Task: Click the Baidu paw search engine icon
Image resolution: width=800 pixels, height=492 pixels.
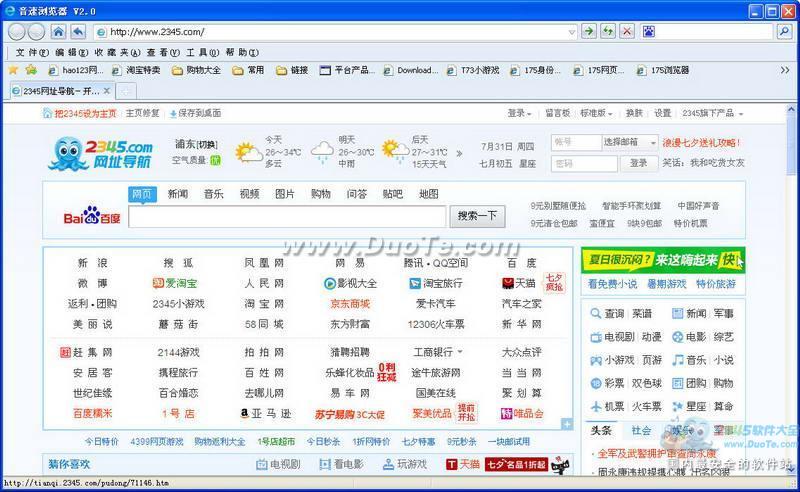Action: coord(648,32)
